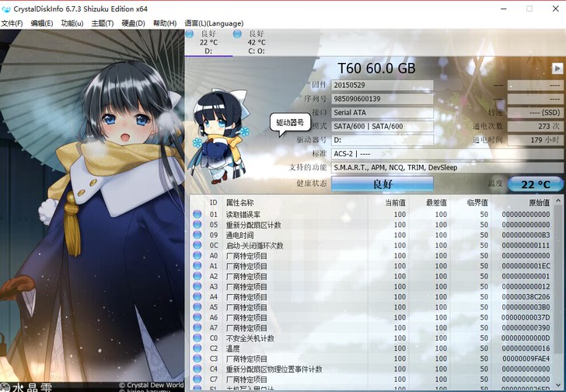Open the 主题(T) menu
The width and height of the screenshot is (566, 392).
pos(103,23)
